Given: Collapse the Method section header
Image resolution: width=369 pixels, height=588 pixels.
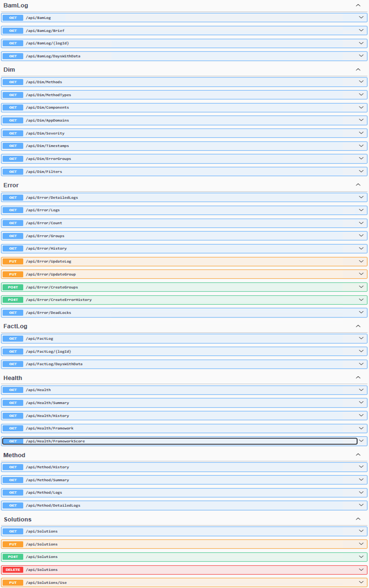Looking at the screenshot, I should click(x=184, y=455).
